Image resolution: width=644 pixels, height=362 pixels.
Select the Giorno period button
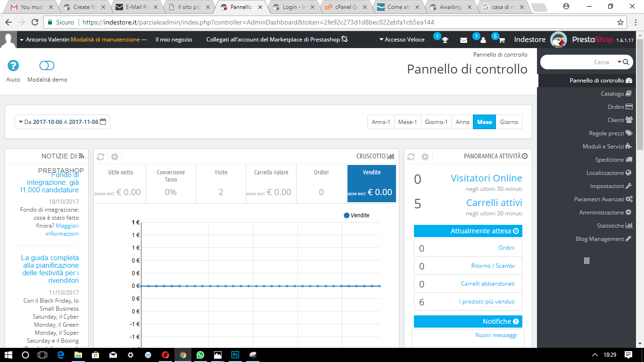[x=509, y=122]
